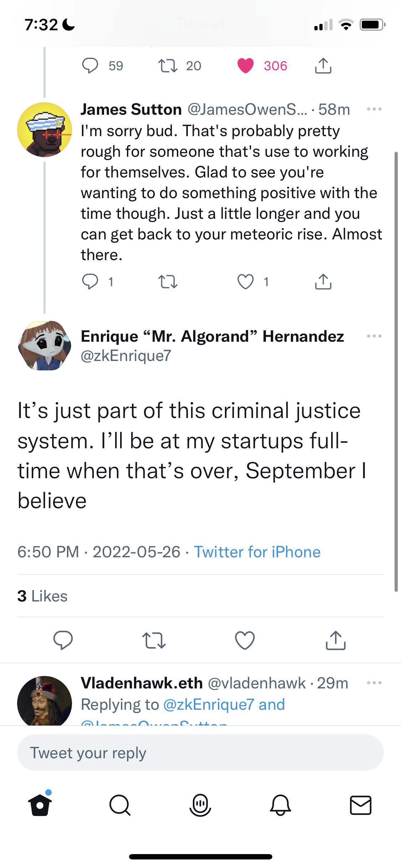Viewport: 401px width, 868px height.
Task: Go to the Home tab
Action: pyautogui.click(x=40, y=805)
